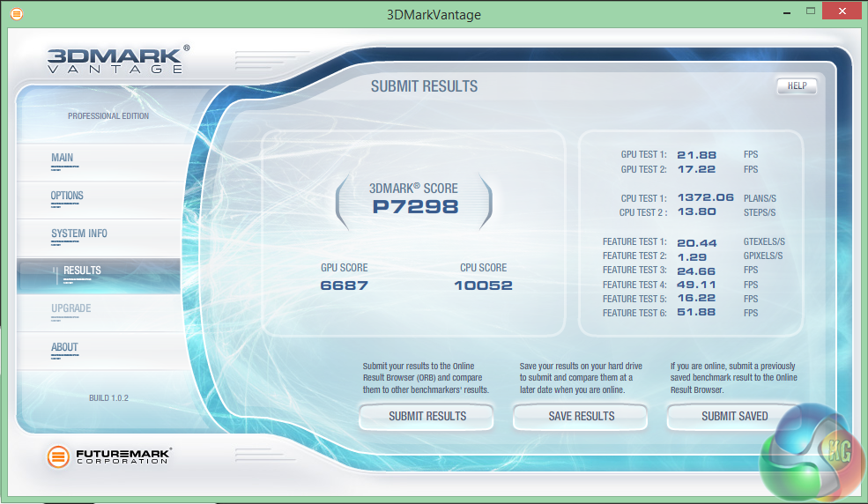Viewport: 868px width, 504px height.
Task: Click GPU Test 1 value 21.88
Action: pos(696,155)
